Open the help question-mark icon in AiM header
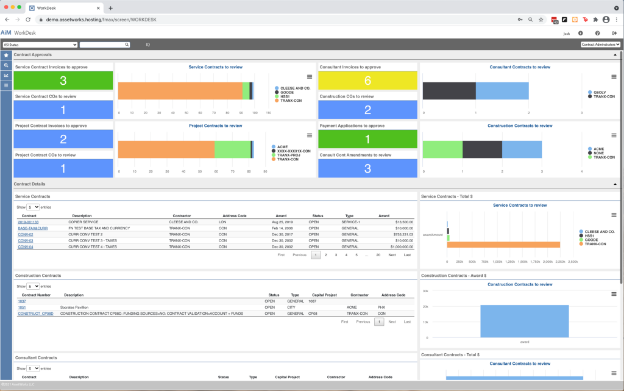The image size is (624, 391). coord(597,33)
